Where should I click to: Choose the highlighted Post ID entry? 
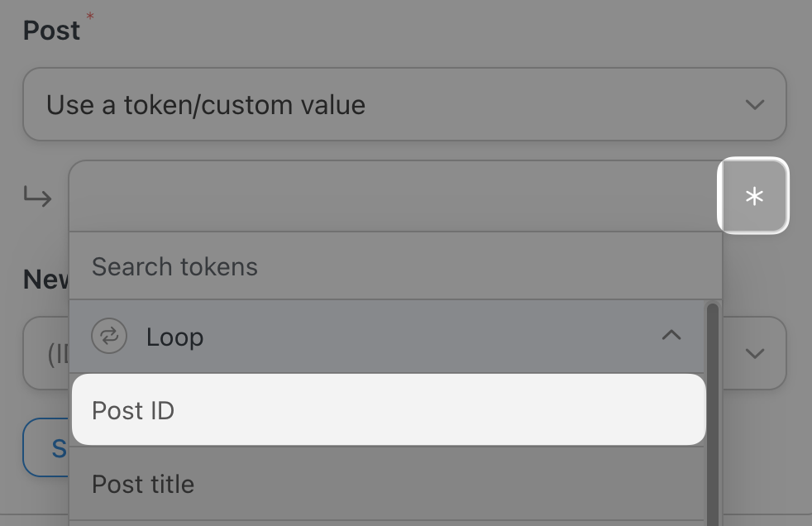[x=388, y=409]
